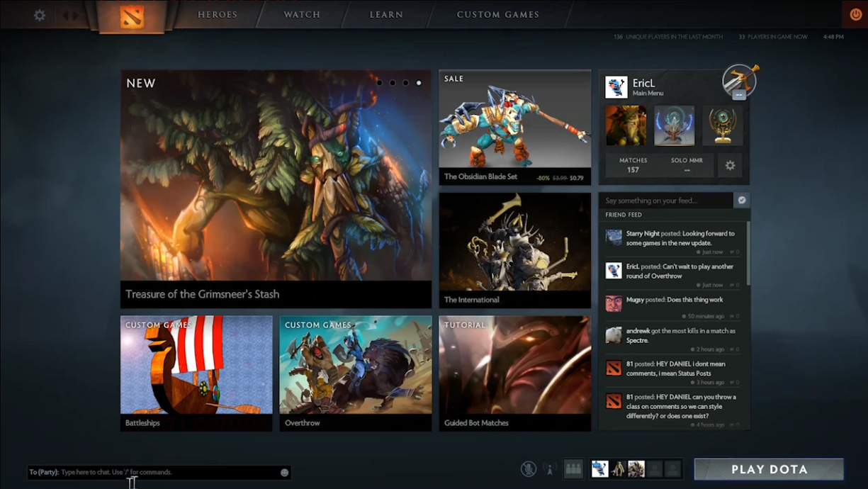The height and width of the screenshot is (489, 868).
Task: Click the first party slot avatar at the bottom
Action: (x=599, y=468)
